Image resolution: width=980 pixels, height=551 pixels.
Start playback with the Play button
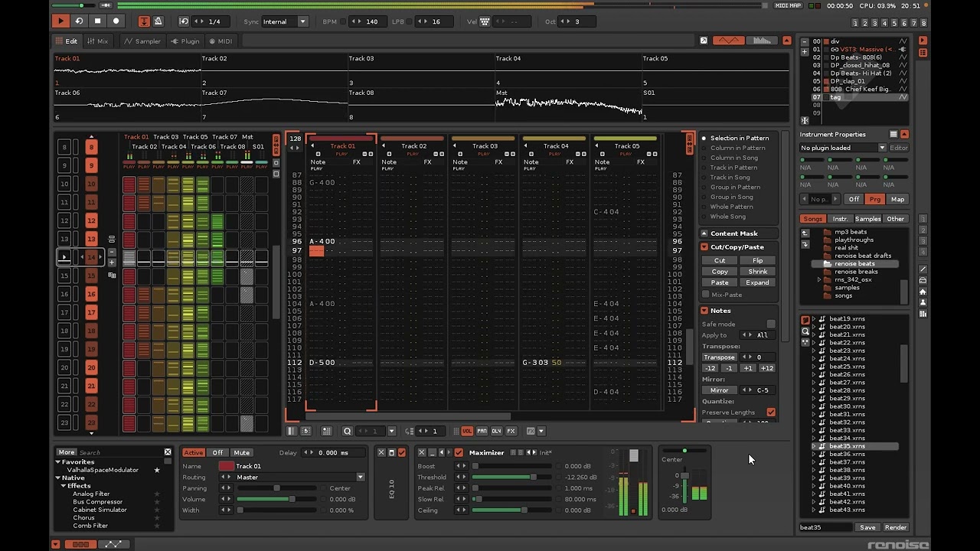[x=60, y=21]
